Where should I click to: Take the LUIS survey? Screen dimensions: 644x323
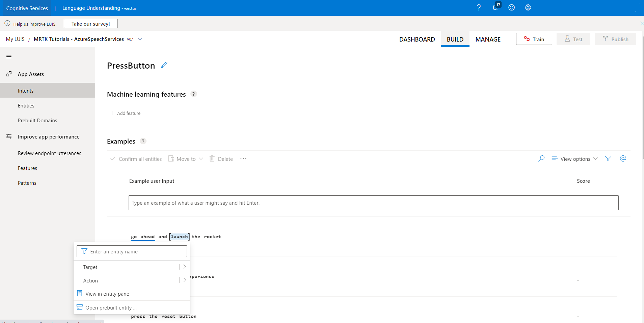click(90, 23)
